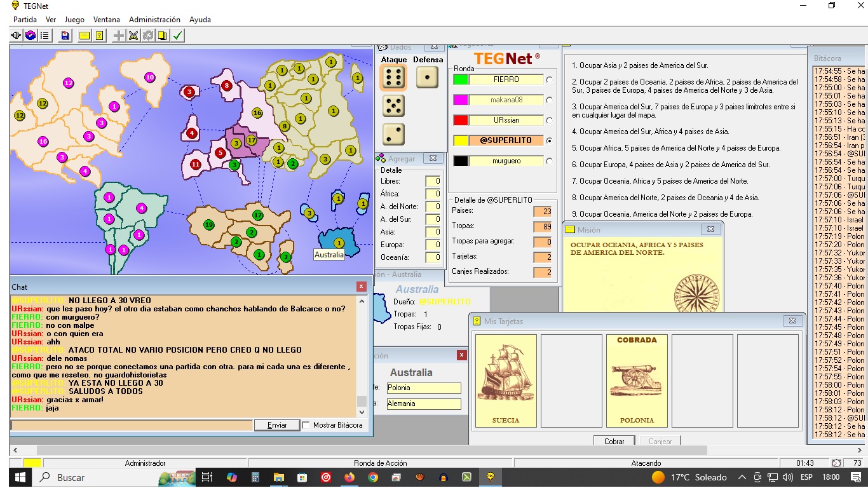The width and height of the screenshot is (868, 488).
Task: Open the bulleted list toolbar icon
Action: coord(44,36)
